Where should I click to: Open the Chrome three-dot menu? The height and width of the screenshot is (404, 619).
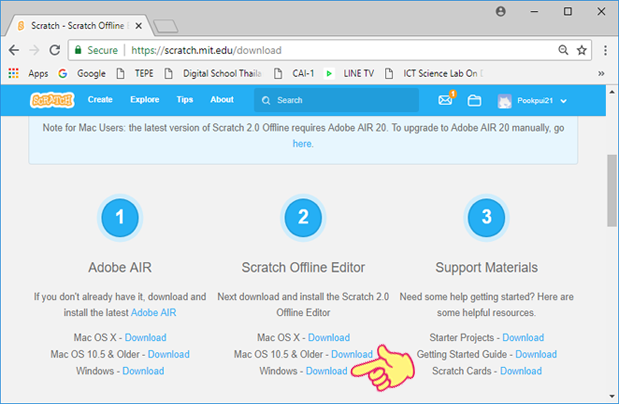tap(605, 50)
